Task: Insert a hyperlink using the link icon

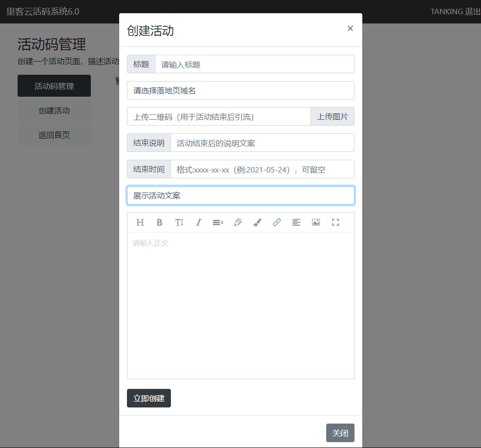Action: pyautogui.click(x=277, y=222)
